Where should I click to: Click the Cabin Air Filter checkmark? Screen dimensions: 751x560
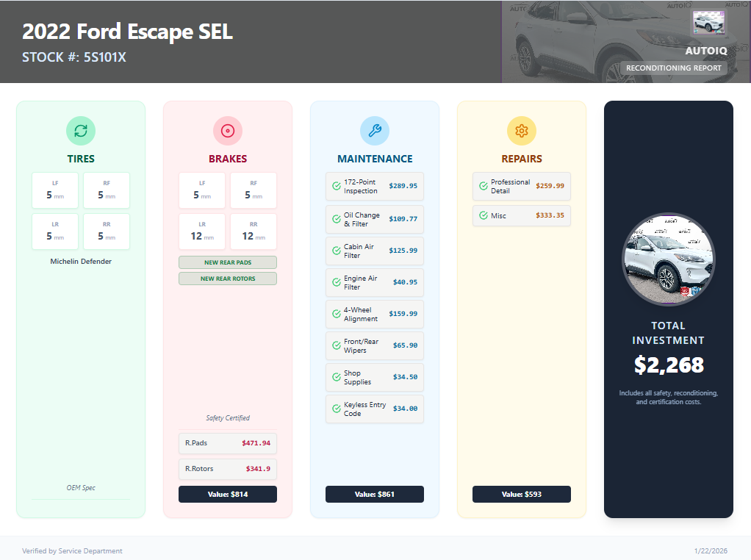(x=337, y=251)
